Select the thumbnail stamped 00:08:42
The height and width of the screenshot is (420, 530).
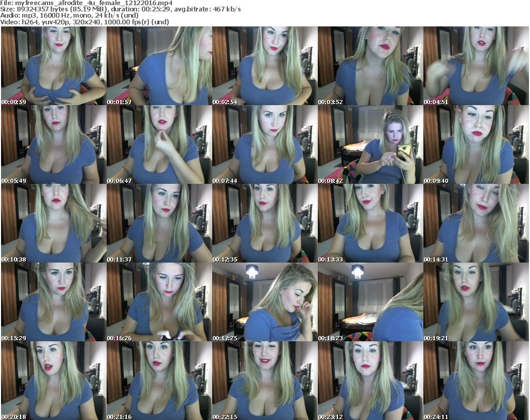point(371,144)
